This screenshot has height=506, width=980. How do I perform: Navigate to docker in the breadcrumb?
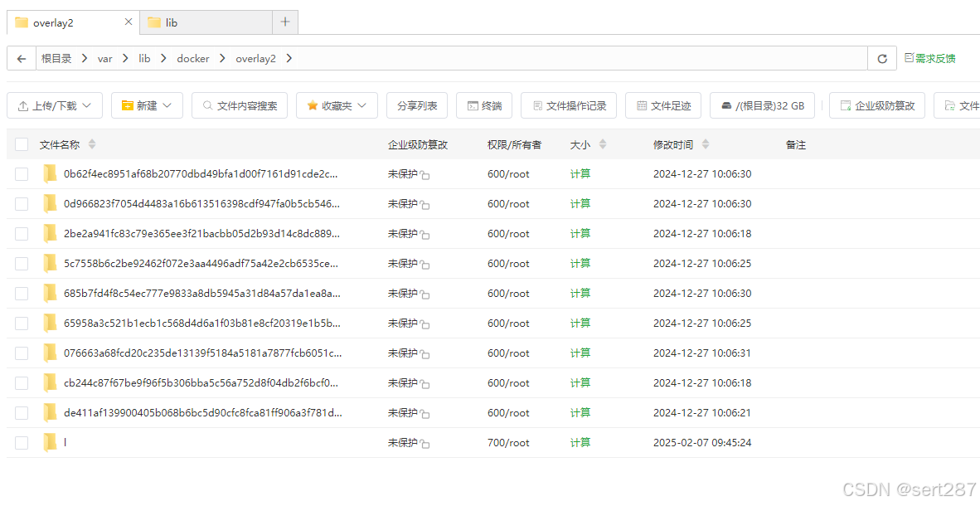(x=193, y=59)
